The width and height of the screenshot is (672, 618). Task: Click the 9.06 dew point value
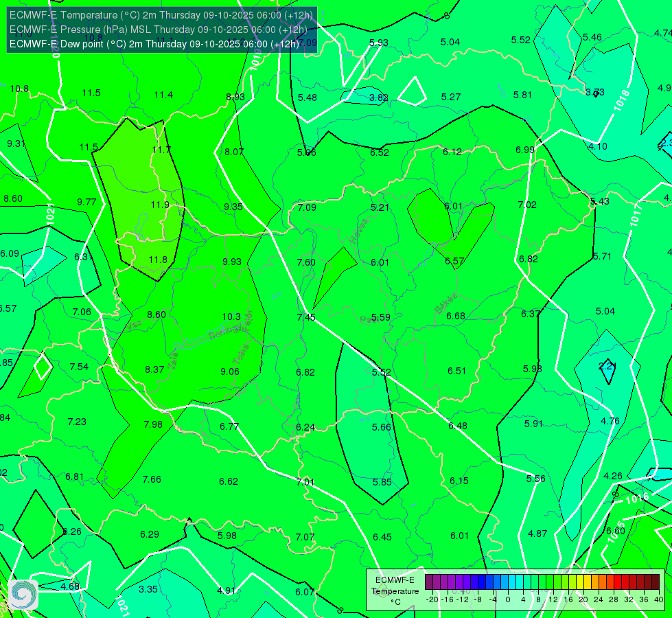230,371
